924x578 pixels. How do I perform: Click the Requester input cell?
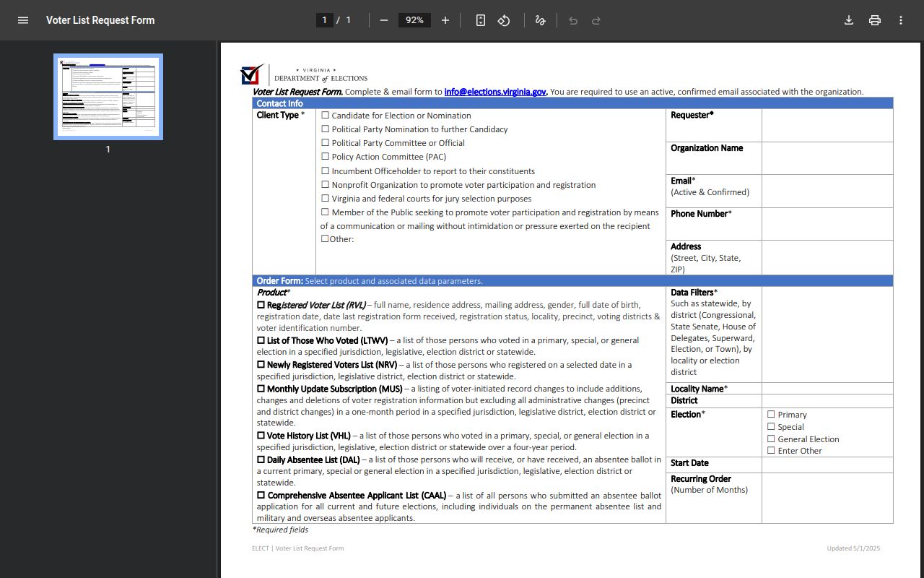pyautogui.click(x=827, y=125)
